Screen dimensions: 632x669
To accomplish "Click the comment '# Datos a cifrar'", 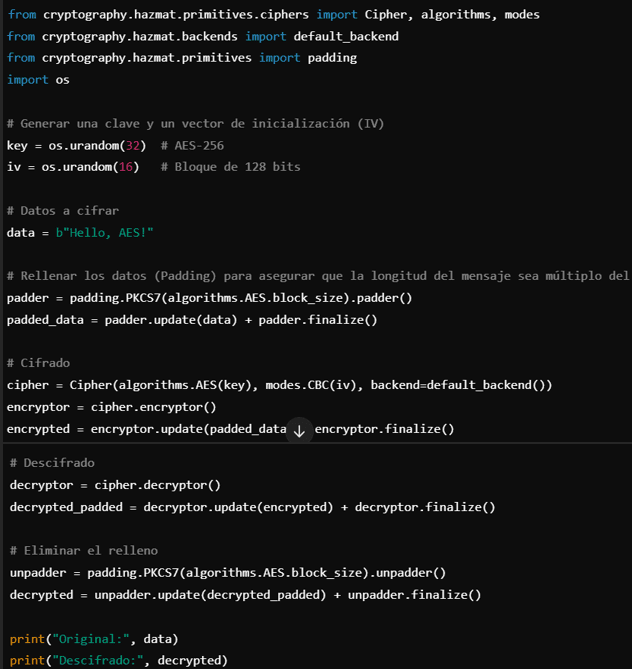I will click(x=63, y=211).
